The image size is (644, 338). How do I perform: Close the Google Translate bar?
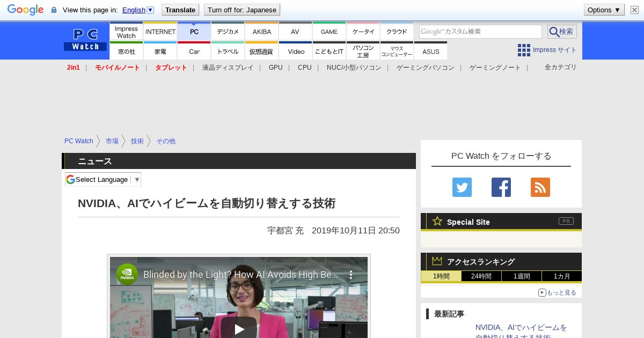pyautogui.click(x=635, y=10)
